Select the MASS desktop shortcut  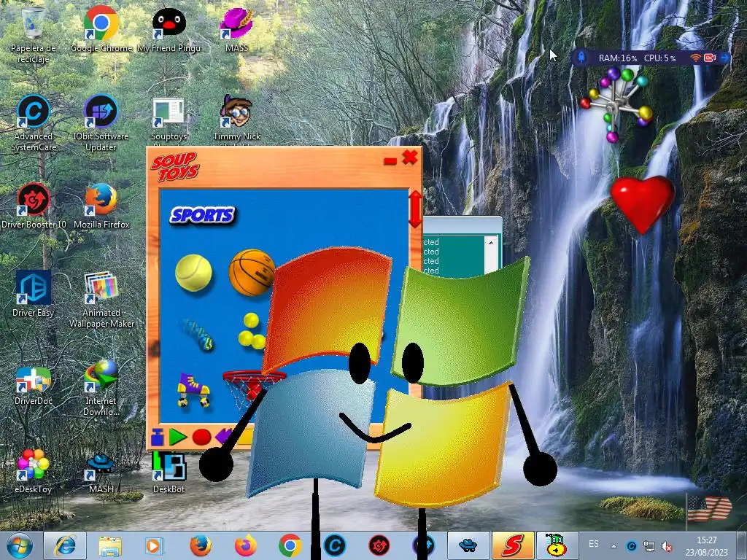click(236, 29)
